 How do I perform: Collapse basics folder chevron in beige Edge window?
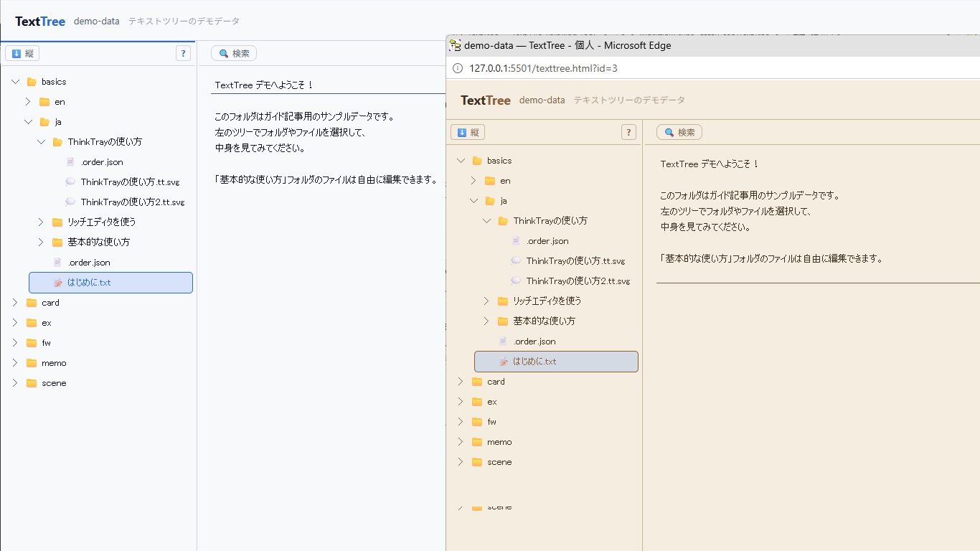pos(461,161)
